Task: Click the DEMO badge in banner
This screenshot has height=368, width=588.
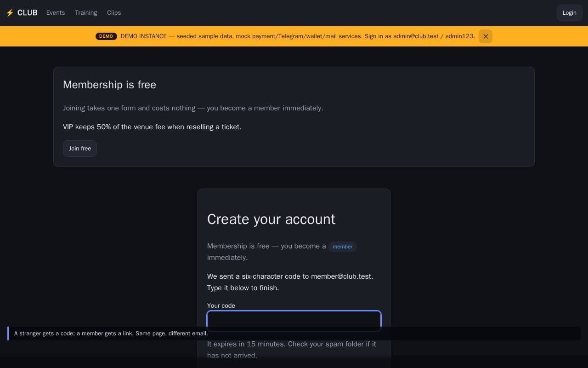Action: click(106, 36)
